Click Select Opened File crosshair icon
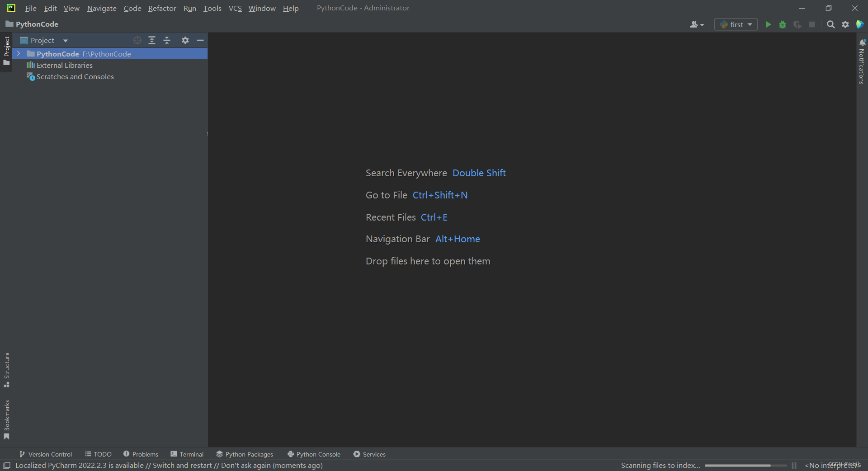This screenshot has height=471, width=868. point(137,40)
